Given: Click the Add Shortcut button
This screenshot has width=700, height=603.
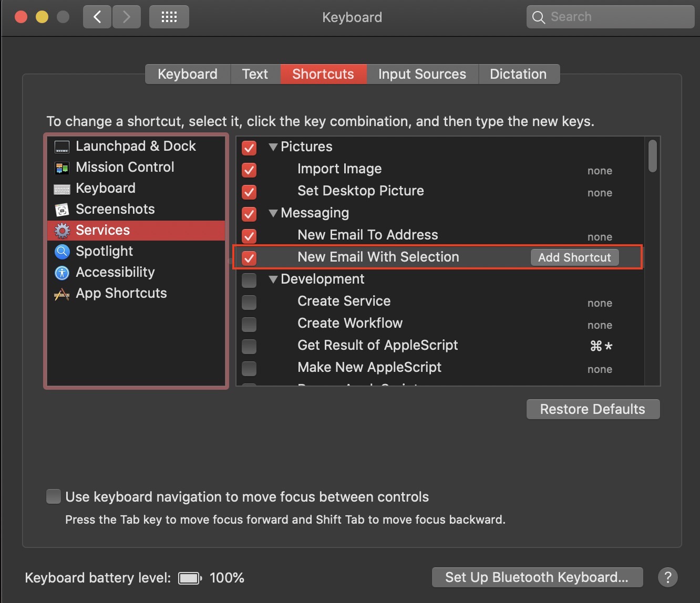Looking at the screenshot, I should point(574,257).
